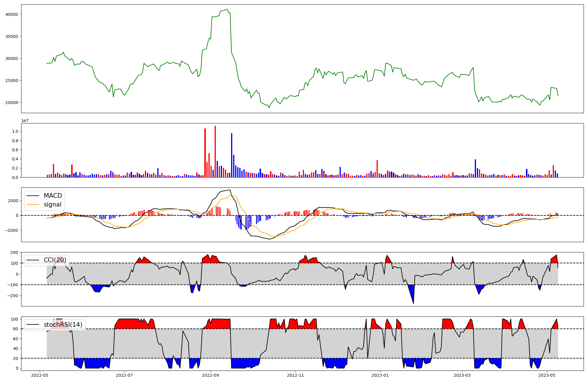This screenshot has height=382, width=588.
Task: Select the CCI(20) legend entry
Action: click(x=55, y=260)
